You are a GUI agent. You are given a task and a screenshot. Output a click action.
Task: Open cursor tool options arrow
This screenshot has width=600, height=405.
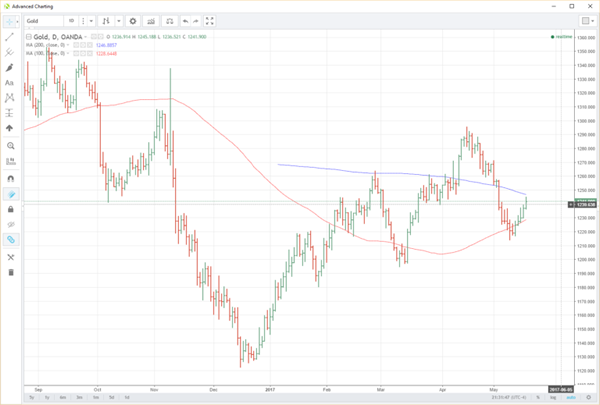[x=17, y=21]
